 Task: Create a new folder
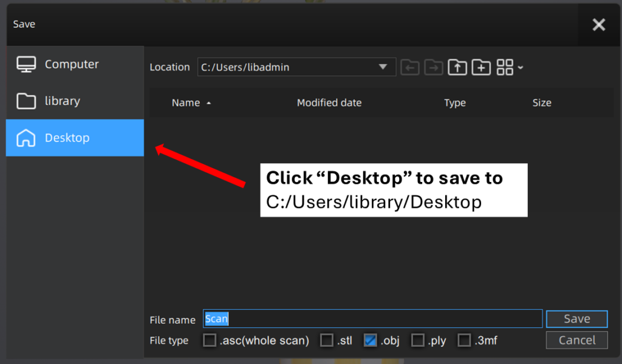pyautogui.click(x=481, y=67)
